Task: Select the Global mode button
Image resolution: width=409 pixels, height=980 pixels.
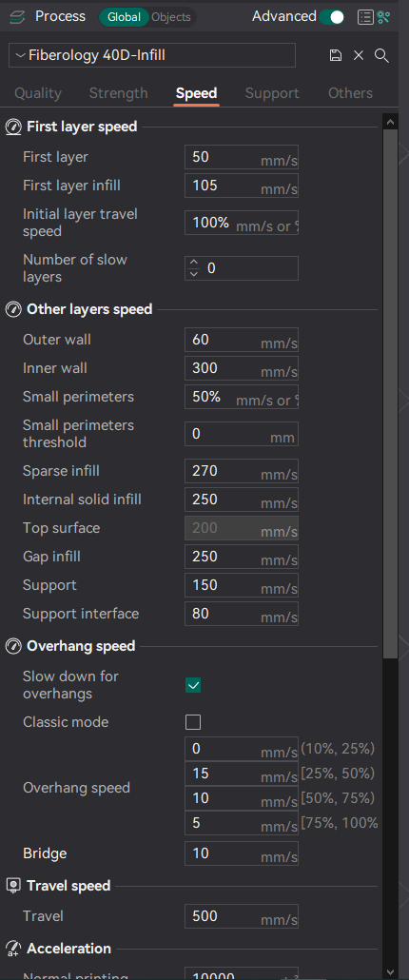Action: point(125,17)
